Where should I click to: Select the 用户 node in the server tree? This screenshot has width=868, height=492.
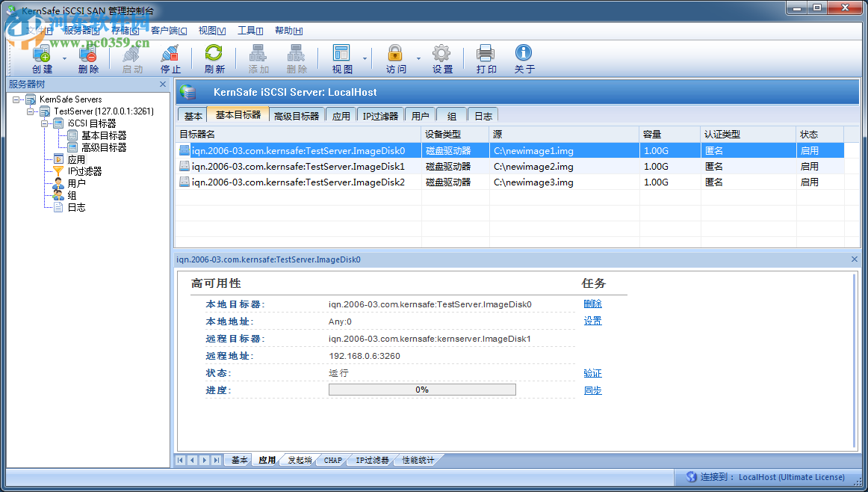click(76, 183)
